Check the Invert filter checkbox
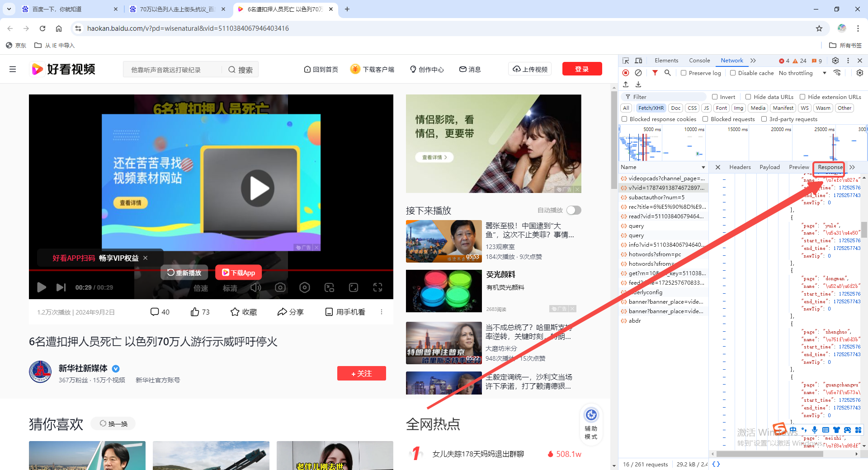Image resolution: width=868 pixels, height=470 pixels. click(715, 97)
